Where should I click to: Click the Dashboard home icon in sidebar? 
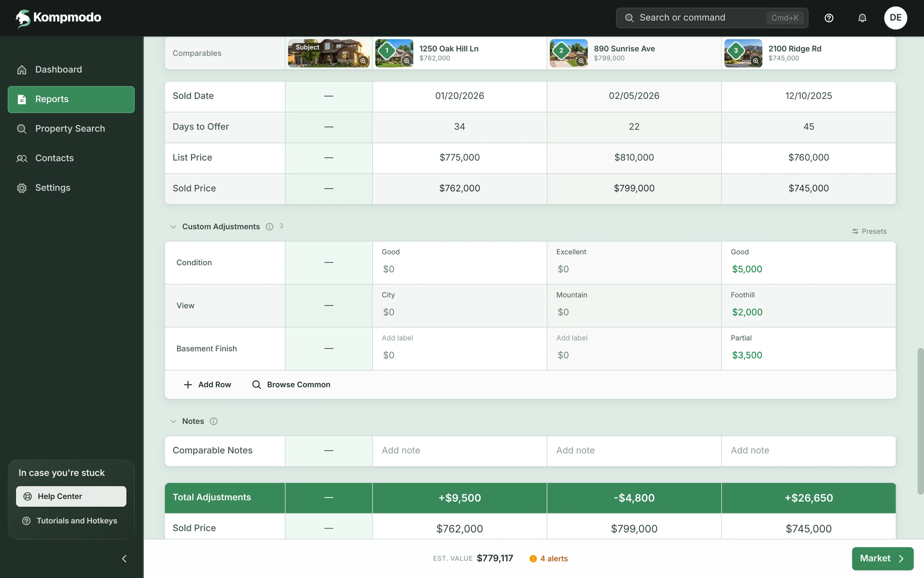pyautogui.click(x=22, y=70)
